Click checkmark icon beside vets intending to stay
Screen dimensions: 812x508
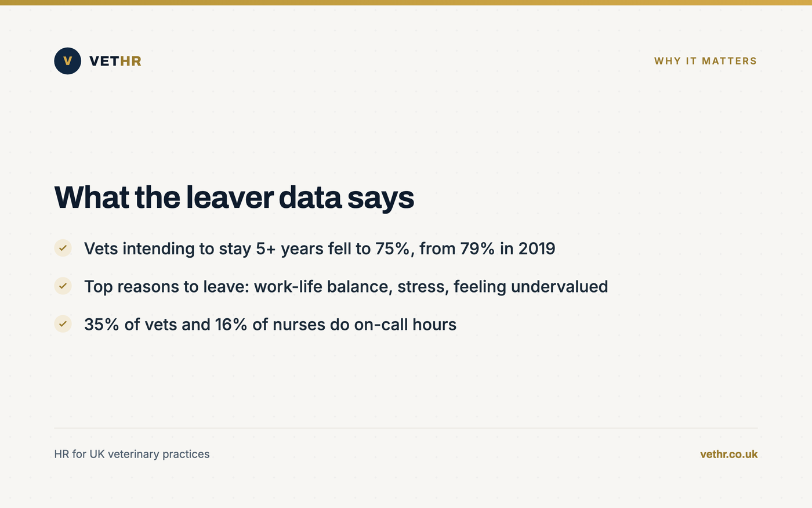click(63, 248)
